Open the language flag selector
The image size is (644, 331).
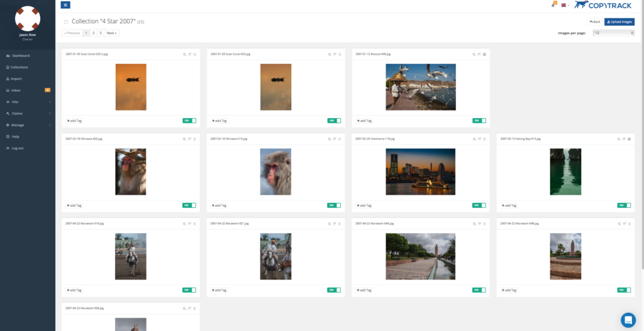pos(565,5)
